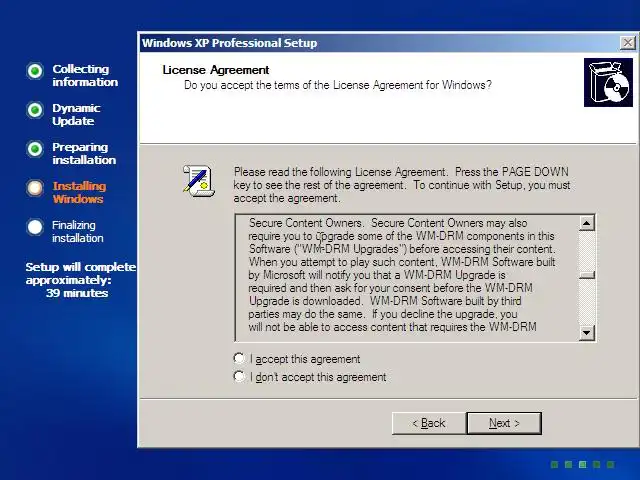Click the 'Do you accept the terms' question text

[338, 85]
